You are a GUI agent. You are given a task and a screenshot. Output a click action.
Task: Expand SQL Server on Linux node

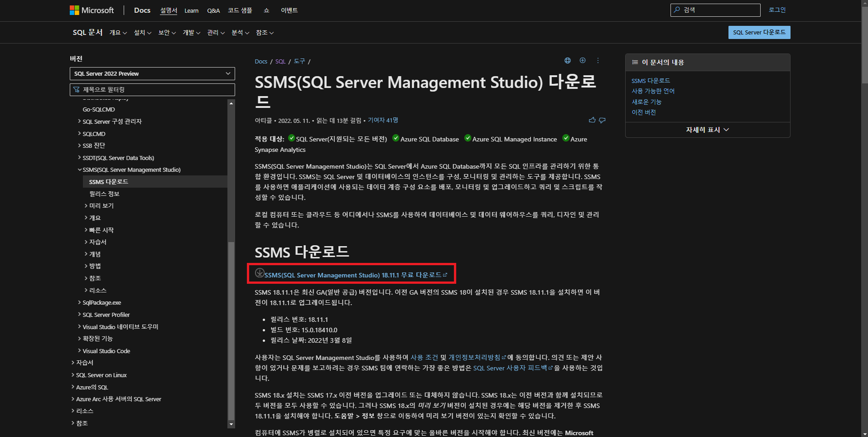(73, 375)
